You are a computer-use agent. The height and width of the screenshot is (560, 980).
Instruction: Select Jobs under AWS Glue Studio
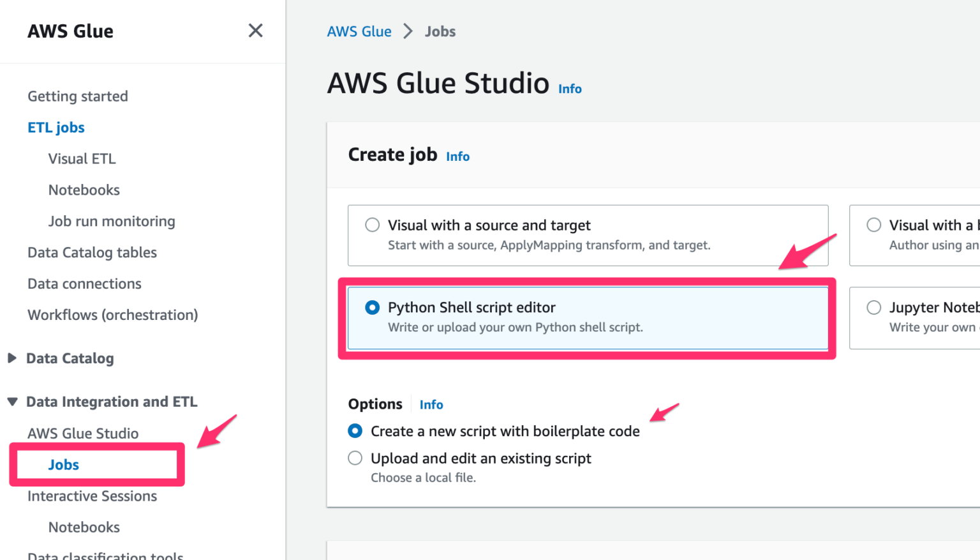tap(63, 465)
